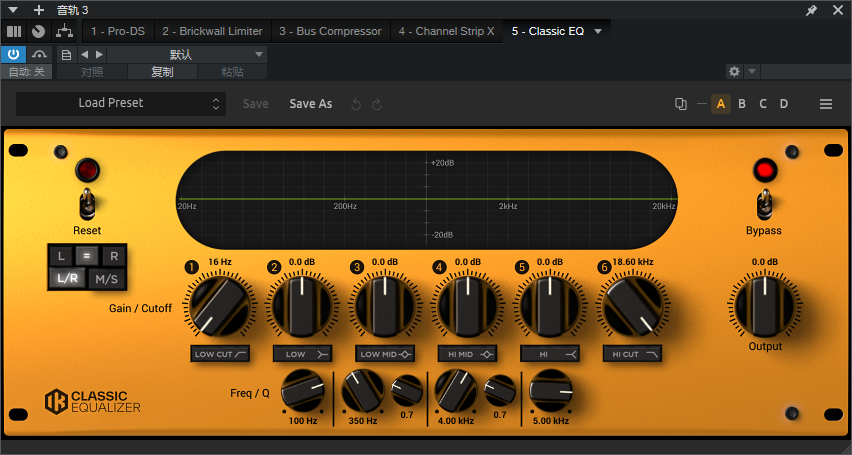Screen dimensions: 852x455
Task: Go to previous preset arrow
Action: [84, 54]
